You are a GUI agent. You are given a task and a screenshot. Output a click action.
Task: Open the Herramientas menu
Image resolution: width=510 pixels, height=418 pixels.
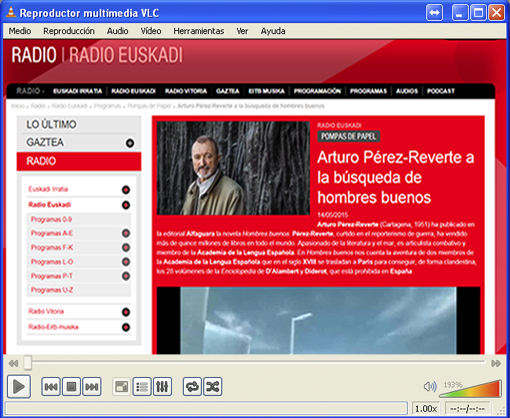coord(199,31)
